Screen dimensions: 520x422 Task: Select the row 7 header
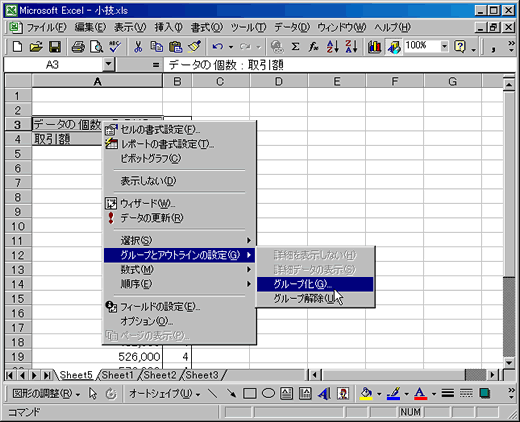click(x=18, y=183)
